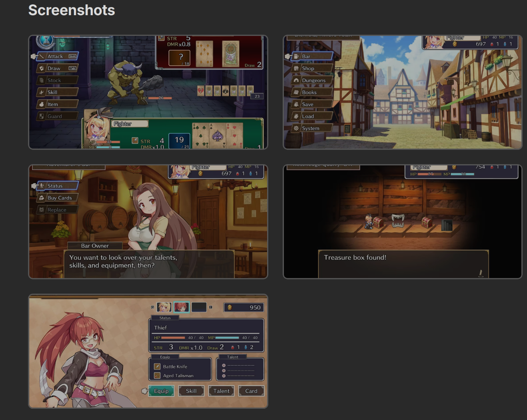Click the gold coin icon next to 950
The width and height of the screenshot is (527, 420).
pos(230,307)
